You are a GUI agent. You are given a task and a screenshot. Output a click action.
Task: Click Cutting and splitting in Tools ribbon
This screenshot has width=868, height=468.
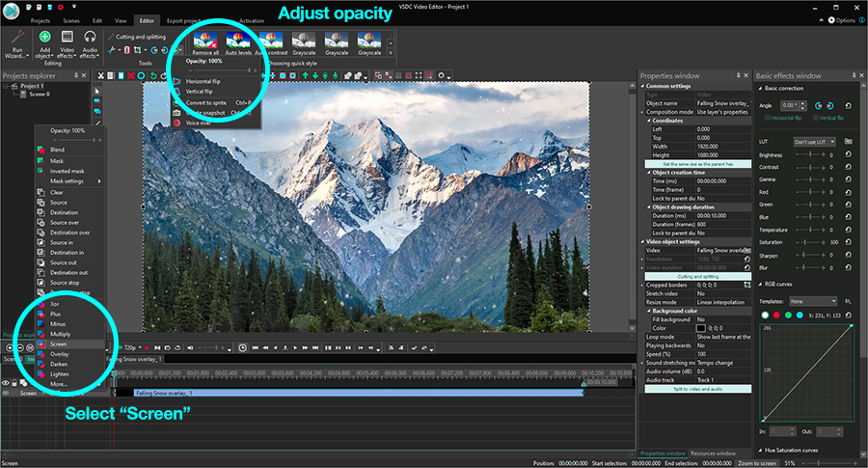click(137, 37)
